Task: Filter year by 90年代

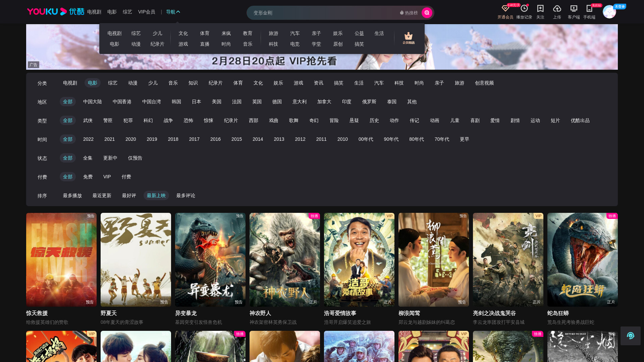Action: tap(391, 139)
